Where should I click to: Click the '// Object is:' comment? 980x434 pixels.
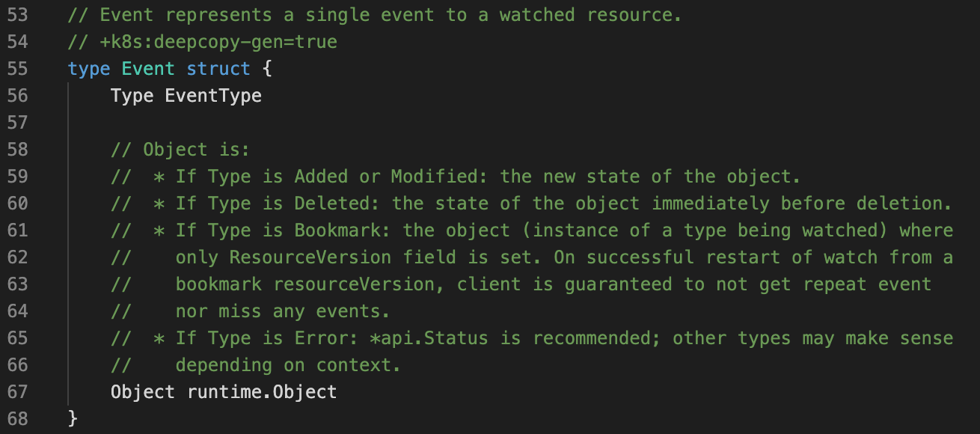coord(180,150)
